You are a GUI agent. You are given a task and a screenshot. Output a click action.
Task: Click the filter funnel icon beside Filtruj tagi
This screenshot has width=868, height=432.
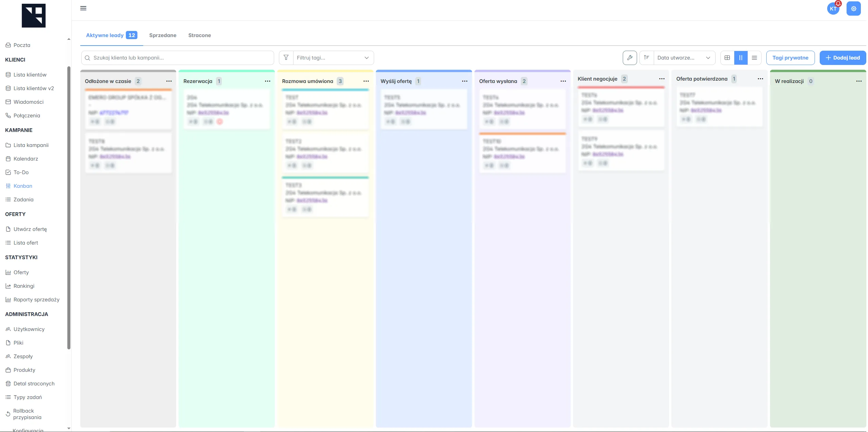[286, 57]
